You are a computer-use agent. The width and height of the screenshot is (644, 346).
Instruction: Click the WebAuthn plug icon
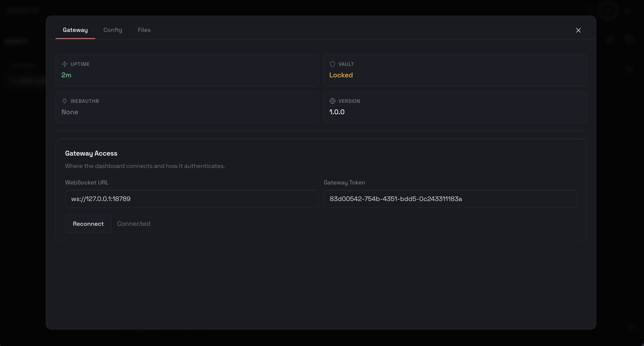pos(64,101)
